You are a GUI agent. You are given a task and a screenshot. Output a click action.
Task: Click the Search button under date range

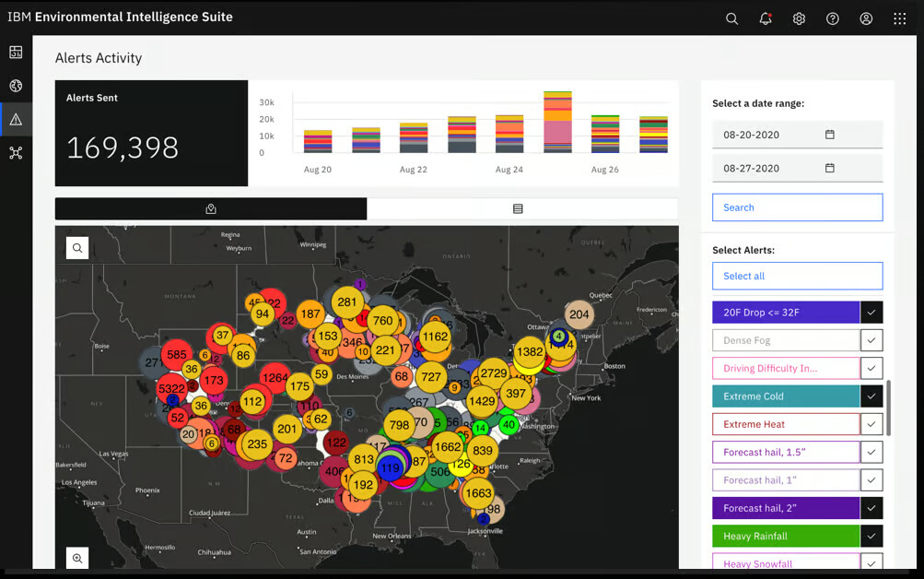click(797, 207)
